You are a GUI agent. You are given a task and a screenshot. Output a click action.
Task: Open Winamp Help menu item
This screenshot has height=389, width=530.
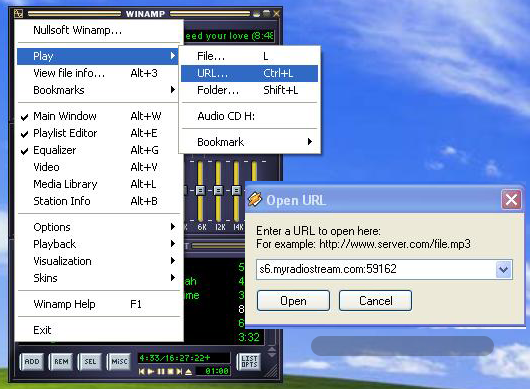98,304
